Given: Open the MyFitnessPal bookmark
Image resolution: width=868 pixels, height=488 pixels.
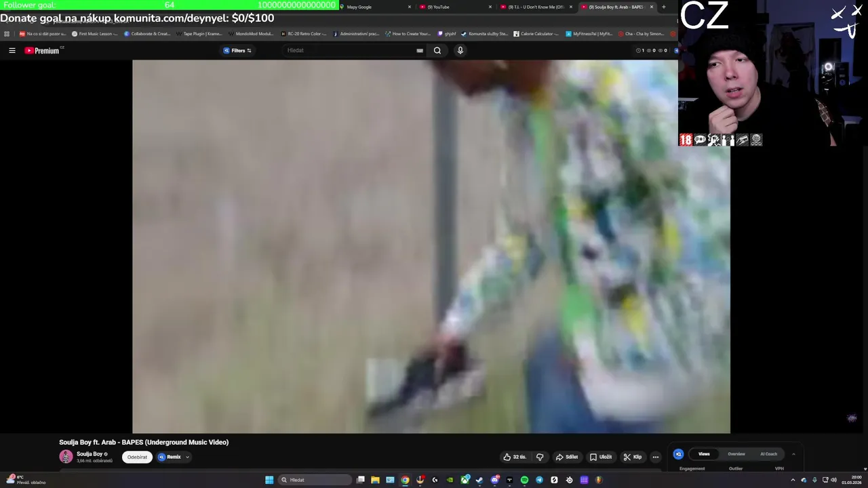Looking at the screenshot, I should pyautogui.click(x=589, y=33).
